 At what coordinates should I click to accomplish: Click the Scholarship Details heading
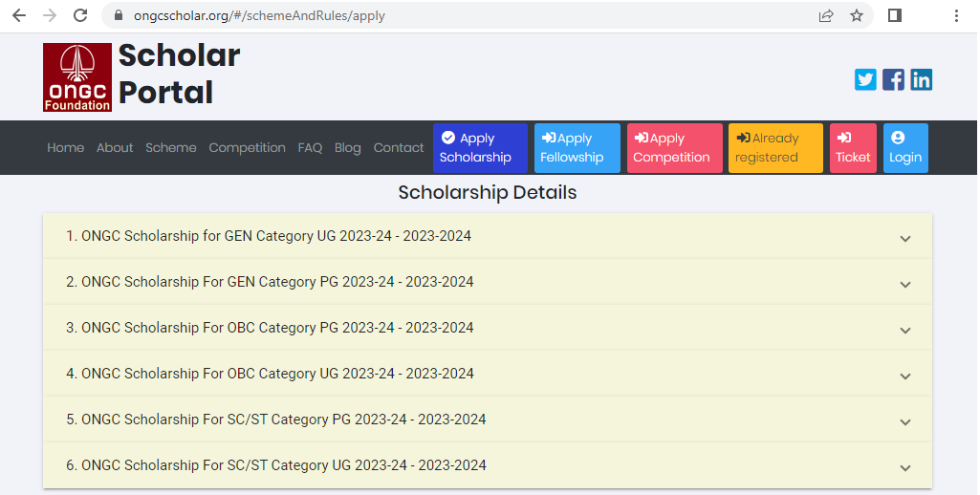pos(488,192)
